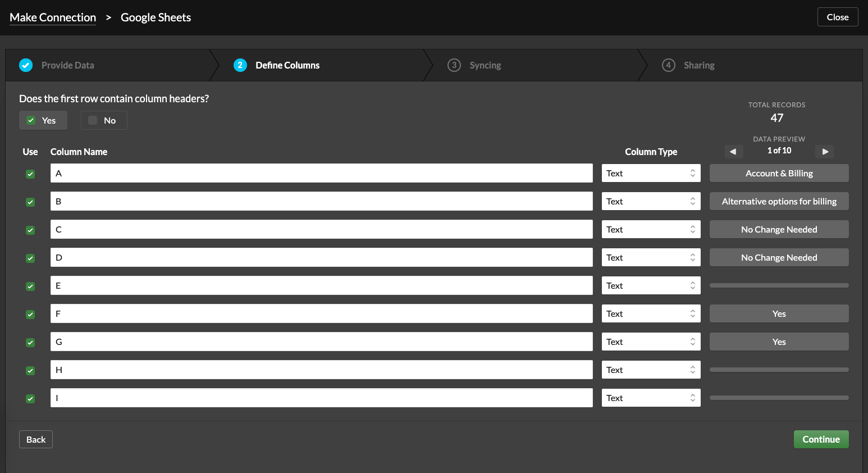Open the Make Connection breadcrumb link
This screenshot has width=868, height=473.
click(x=53, y=17)
